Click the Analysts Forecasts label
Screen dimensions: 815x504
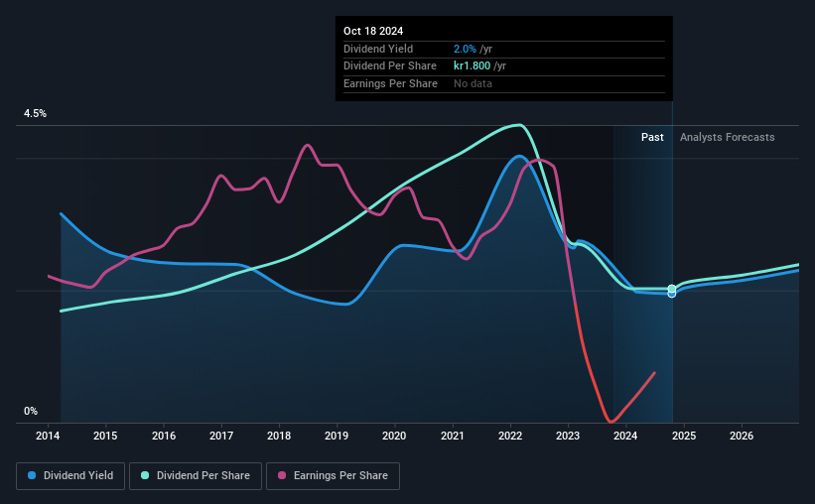728,137
